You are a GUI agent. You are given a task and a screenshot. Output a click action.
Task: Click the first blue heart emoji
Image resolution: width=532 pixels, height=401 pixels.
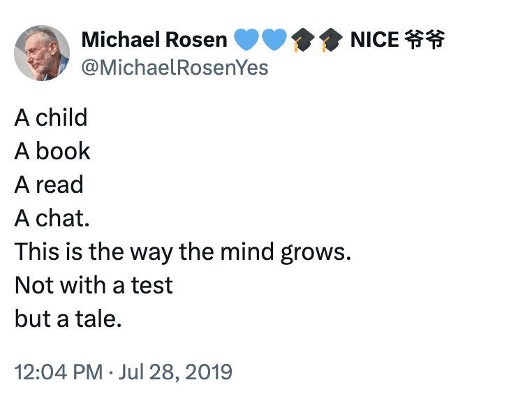(x=246, y=41)
